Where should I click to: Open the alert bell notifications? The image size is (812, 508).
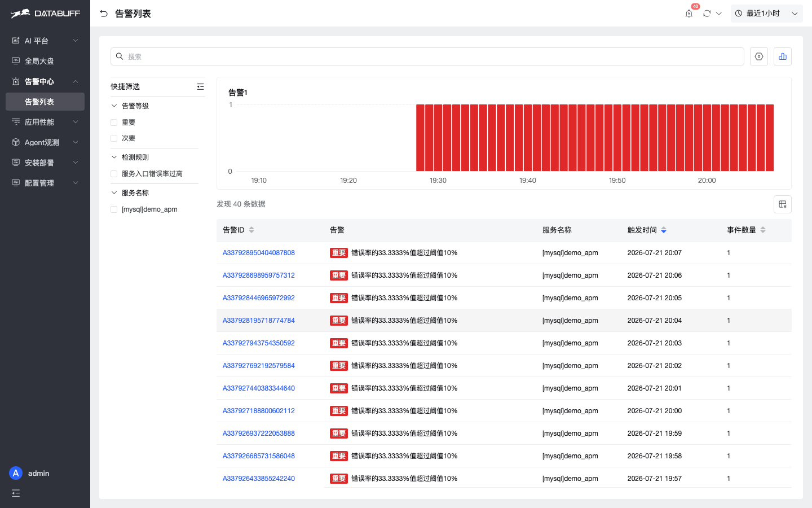689,14
